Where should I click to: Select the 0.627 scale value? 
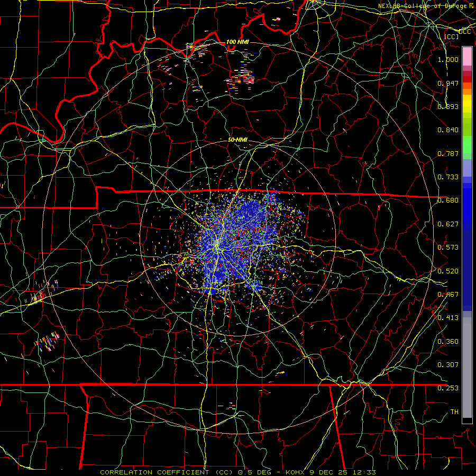(x=448, y=224)
